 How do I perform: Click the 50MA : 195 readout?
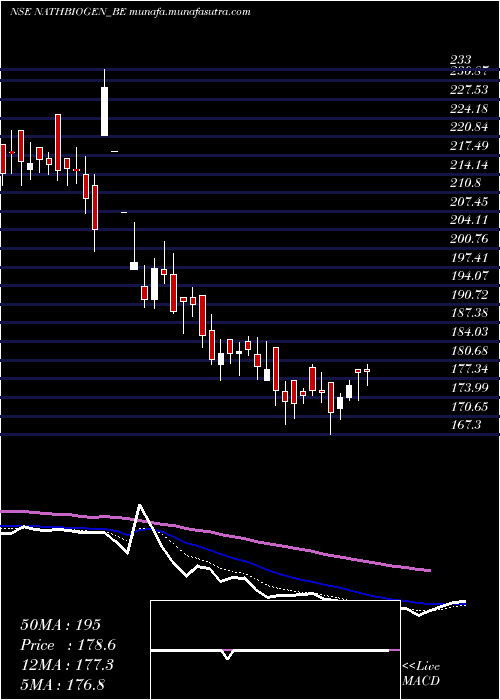coord(61,625)
